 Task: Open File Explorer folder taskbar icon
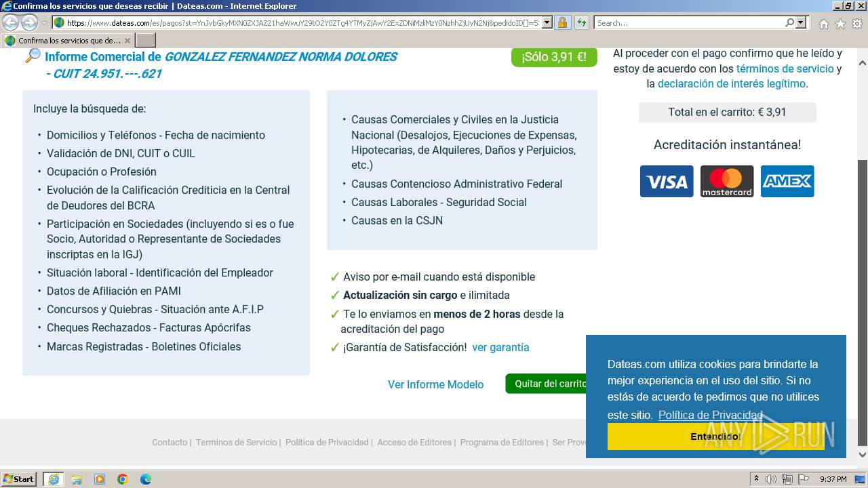coord(77,479)
